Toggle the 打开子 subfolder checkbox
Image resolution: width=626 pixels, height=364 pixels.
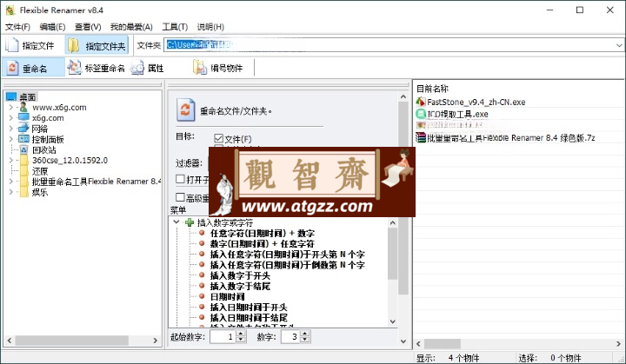click(180, 179)
